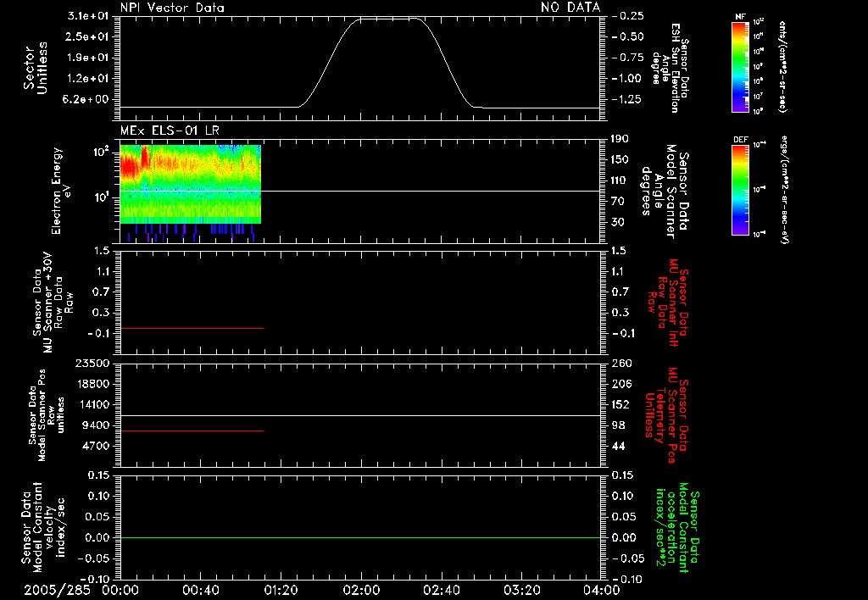Click the 'Electron Energy eV' axis title

coord(60,191)
